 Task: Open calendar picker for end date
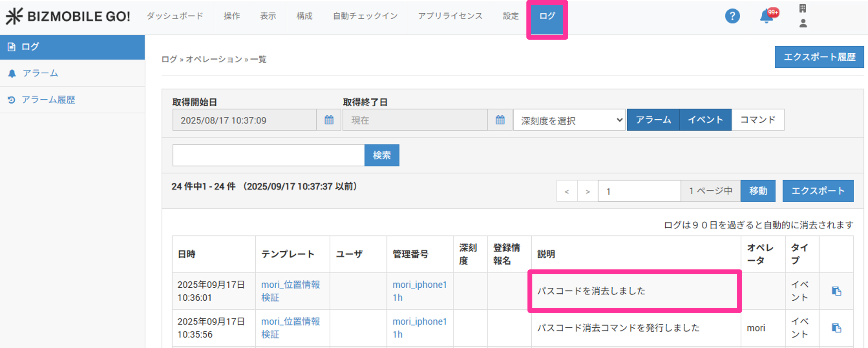point(500,120)
